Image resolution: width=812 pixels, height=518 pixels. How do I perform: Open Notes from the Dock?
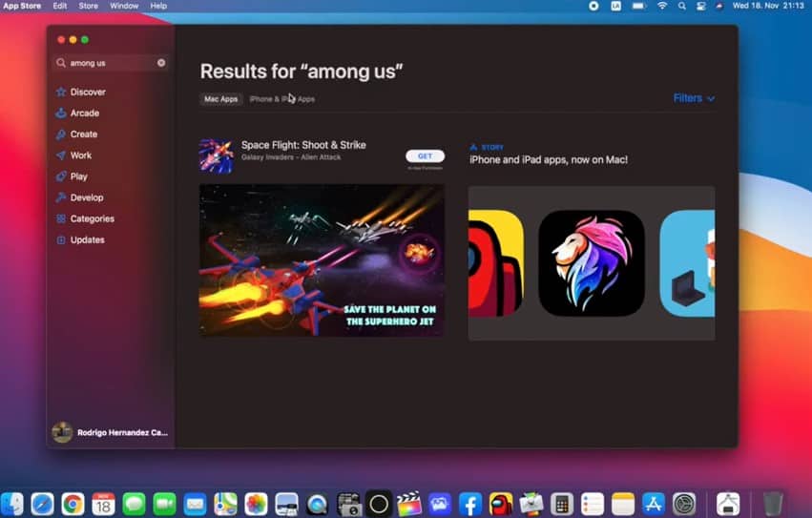[623, 504]
